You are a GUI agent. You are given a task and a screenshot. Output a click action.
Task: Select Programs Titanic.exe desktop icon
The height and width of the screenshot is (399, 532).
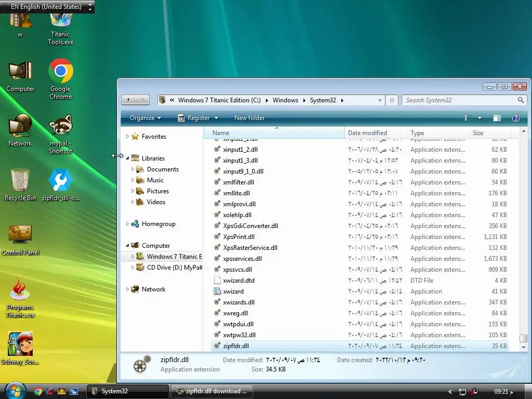point(20,298)
